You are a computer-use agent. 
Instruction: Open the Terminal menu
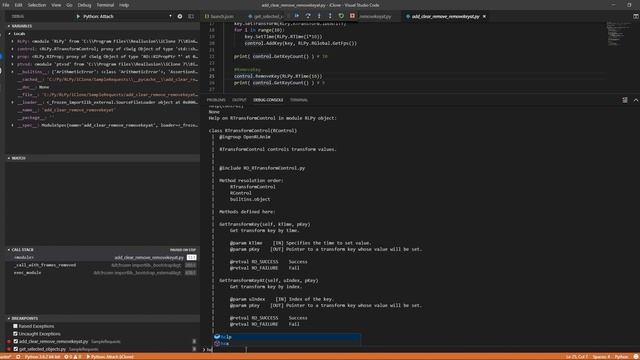105,5
